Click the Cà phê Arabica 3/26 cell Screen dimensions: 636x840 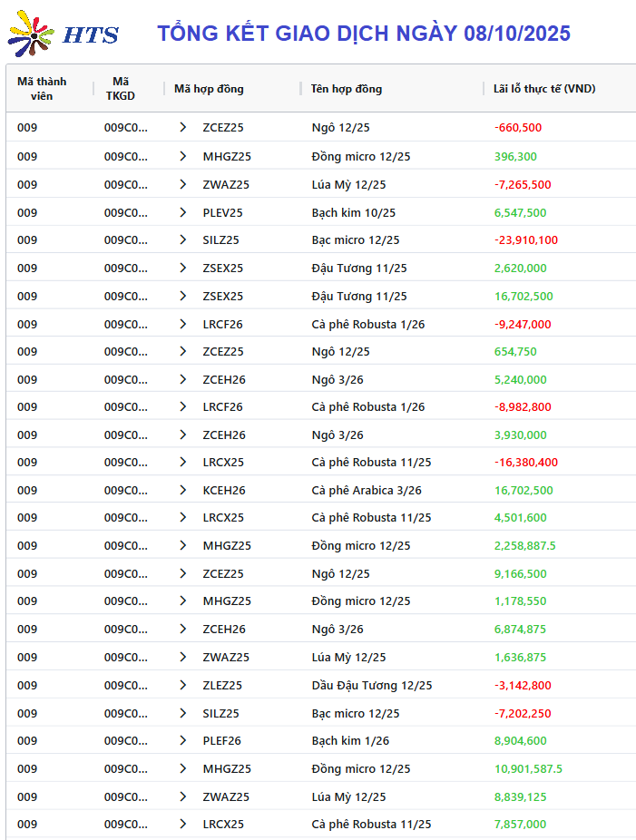pyautogui.click(x=366, y=490)
